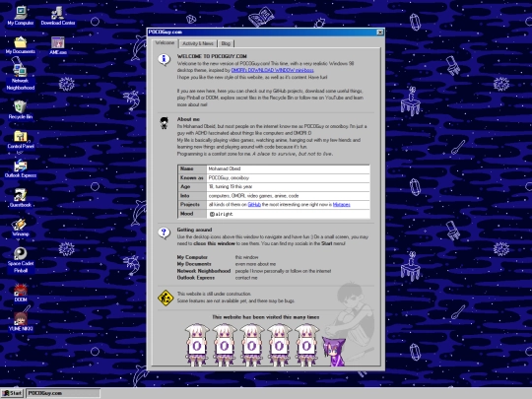
Task: Open the My Documents folder icon
Action: (21, 45)
